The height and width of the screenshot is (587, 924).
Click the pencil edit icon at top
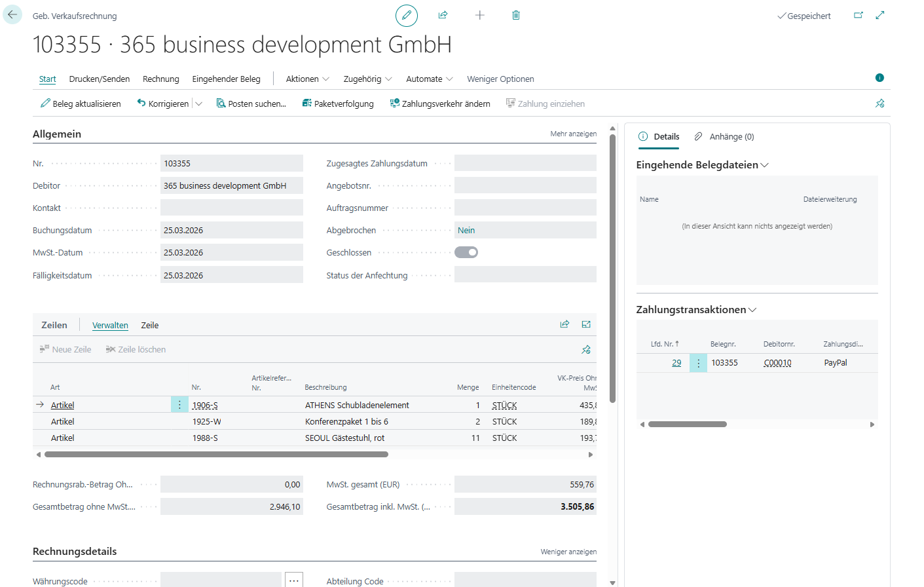pyautogui.click(x=406, y=15)
